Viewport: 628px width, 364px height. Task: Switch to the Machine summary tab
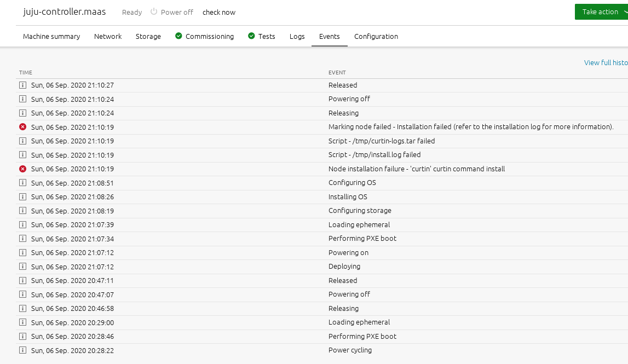click(x=51, y=37)
